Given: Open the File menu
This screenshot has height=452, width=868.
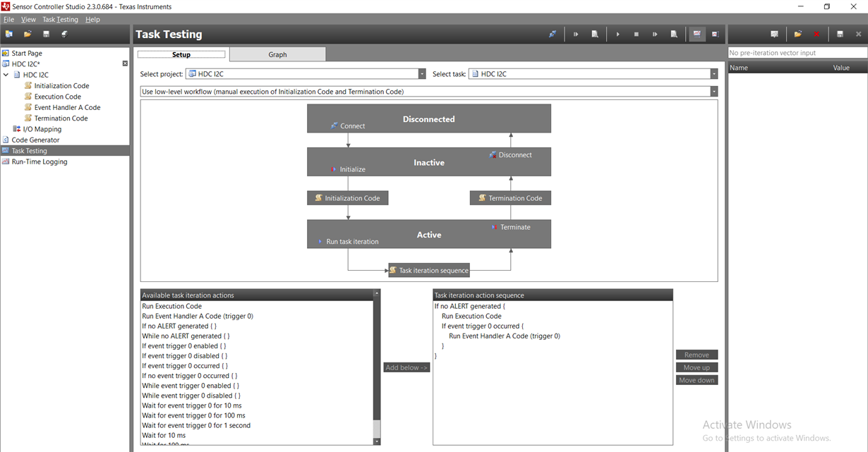Looking at the screenshot, I should point(9,20).
